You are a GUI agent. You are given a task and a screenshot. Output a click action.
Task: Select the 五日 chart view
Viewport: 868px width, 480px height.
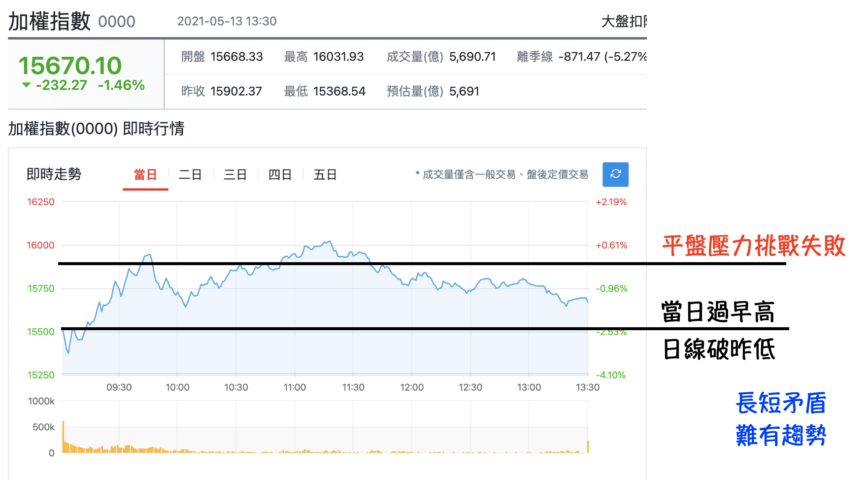click(x=325, y=174)
